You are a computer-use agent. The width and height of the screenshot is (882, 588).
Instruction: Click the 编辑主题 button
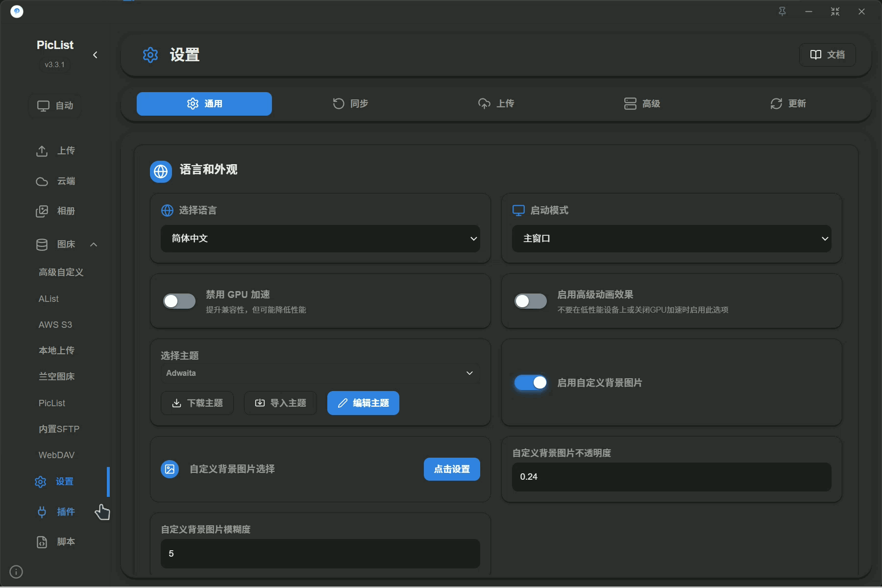click(363, 403)
